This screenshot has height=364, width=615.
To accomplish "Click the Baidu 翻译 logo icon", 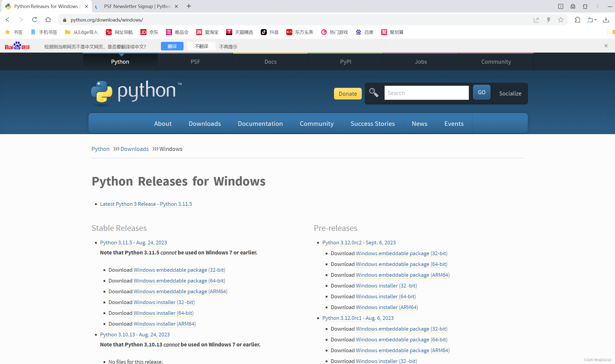I will [x=17, y=46].
